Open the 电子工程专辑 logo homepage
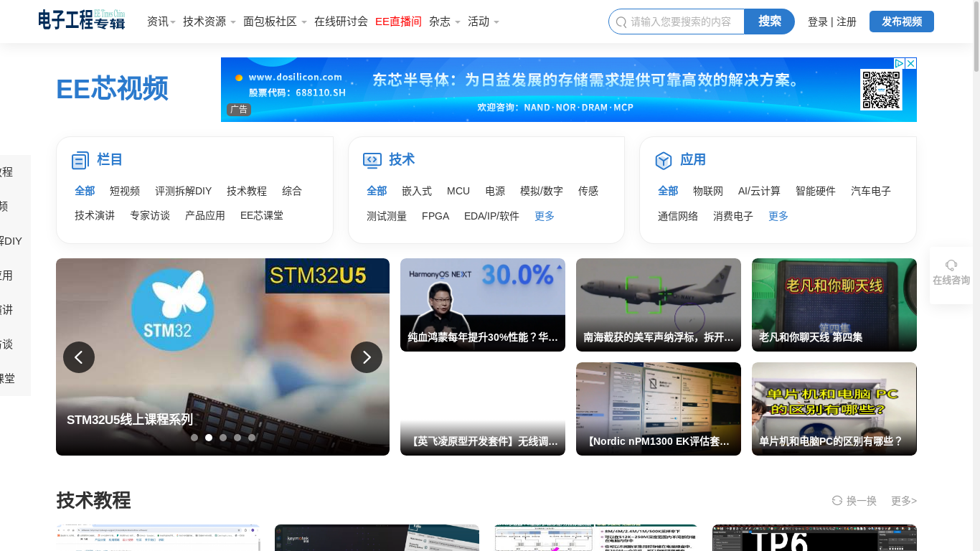The width and height of the screenshot is (980, 551). coord(82,20)
